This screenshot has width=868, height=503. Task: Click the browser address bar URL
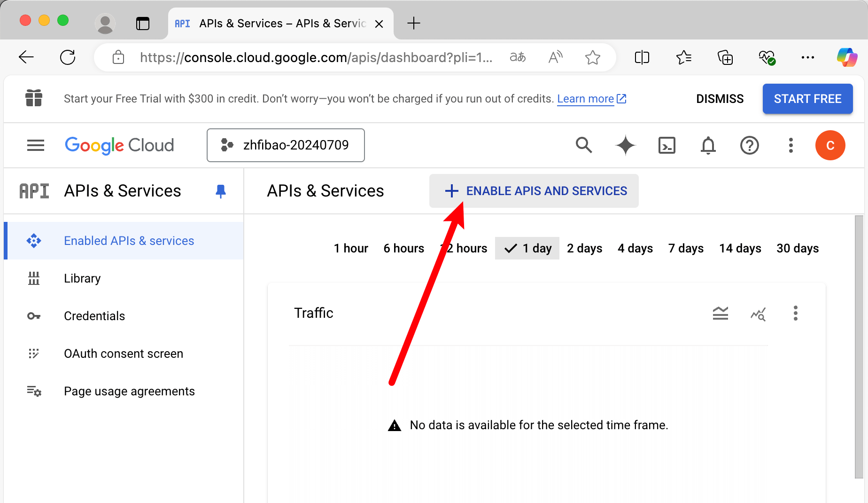click(316, 57)
